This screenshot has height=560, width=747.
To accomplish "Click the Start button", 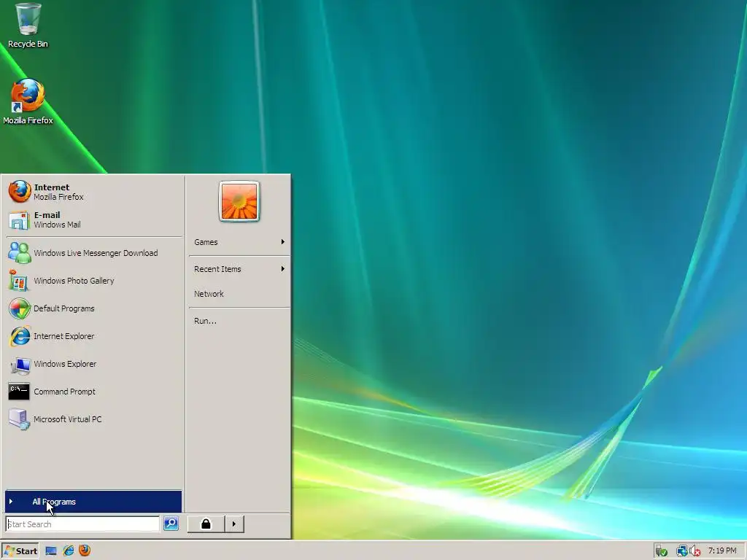I will click(x=20, y=551).
